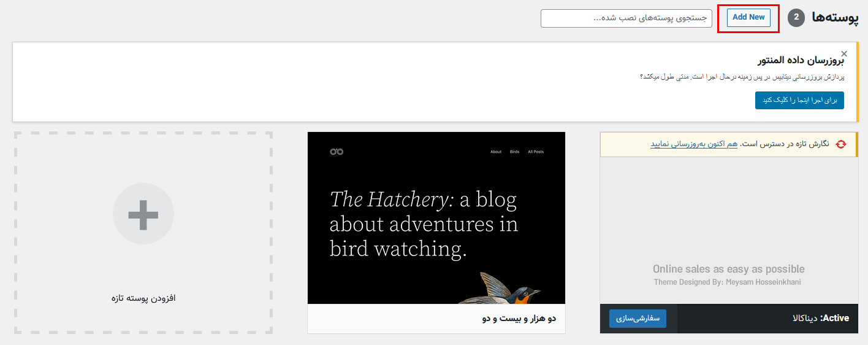Screen dimensions: 868x345
Task: Click the theme name 'دو هزار و بیست و دو'
Action: [x=519, y=319]
